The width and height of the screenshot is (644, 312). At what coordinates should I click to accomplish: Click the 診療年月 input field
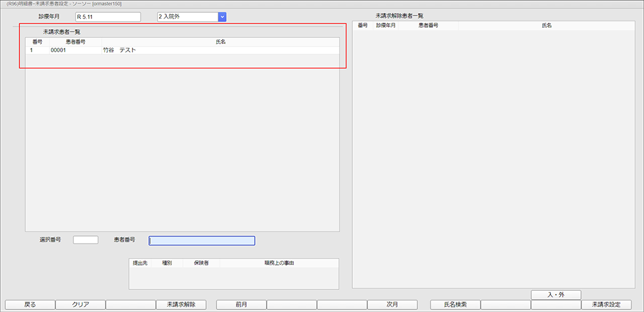tap(108, 17)
